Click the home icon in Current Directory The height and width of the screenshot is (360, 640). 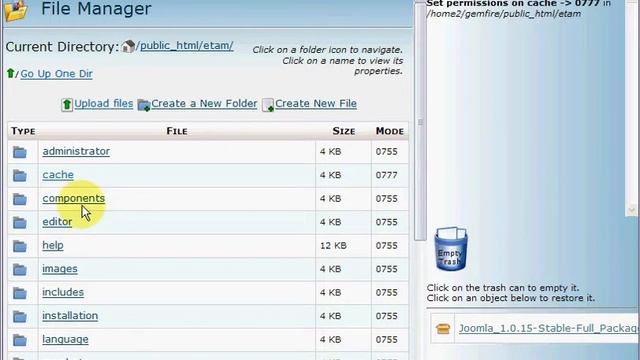click(128, 46)
